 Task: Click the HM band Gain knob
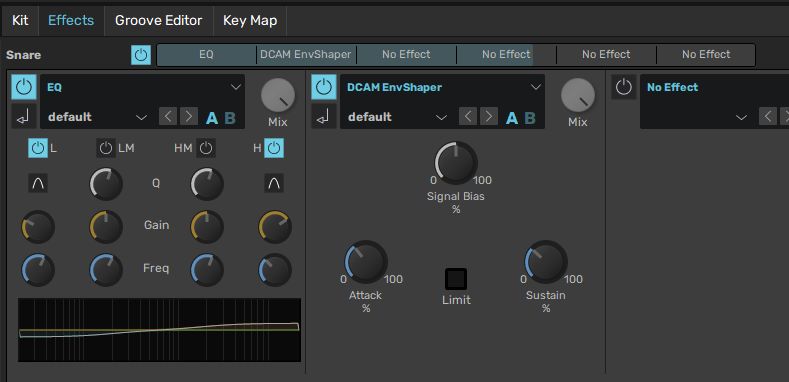[207, 227]
